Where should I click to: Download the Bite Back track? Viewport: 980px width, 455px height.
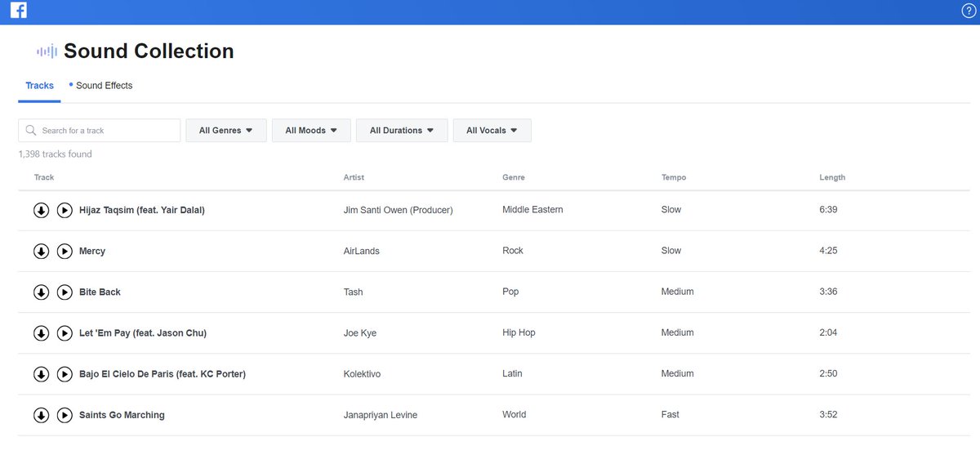pyautogui.click(x=41, y=292)
